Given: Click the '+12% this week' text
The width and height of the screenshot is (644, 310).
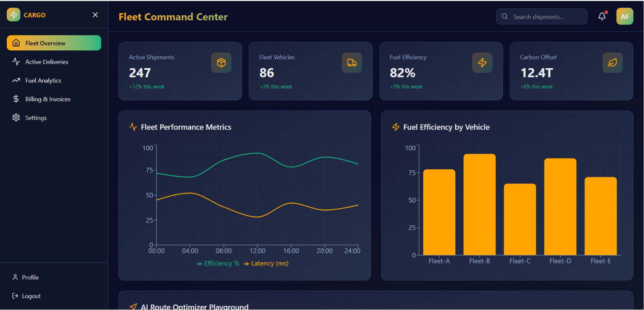Looking at the screenshot, I should [146, 86].
